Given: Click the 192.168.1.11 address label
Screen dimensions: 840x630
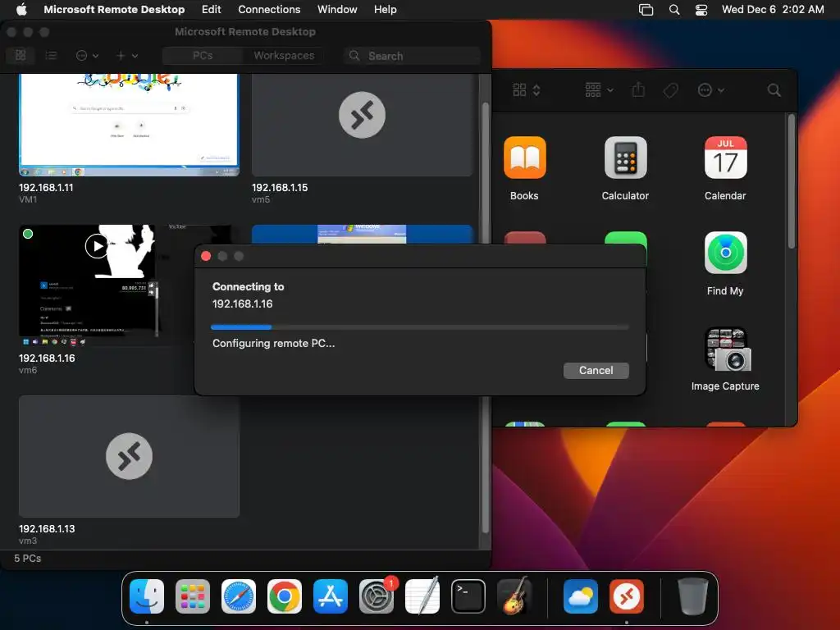Looking at the screenshot, I should (46, 188).
